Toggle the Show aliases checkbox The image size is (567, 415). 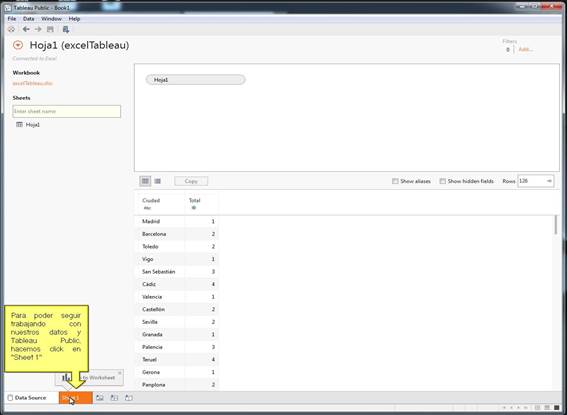[395, 181]
